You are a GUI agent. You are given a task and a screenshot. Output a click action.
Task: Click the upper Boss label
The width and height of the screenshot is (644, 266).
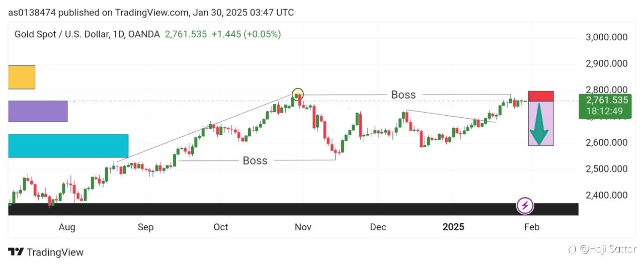click(404, 95)
